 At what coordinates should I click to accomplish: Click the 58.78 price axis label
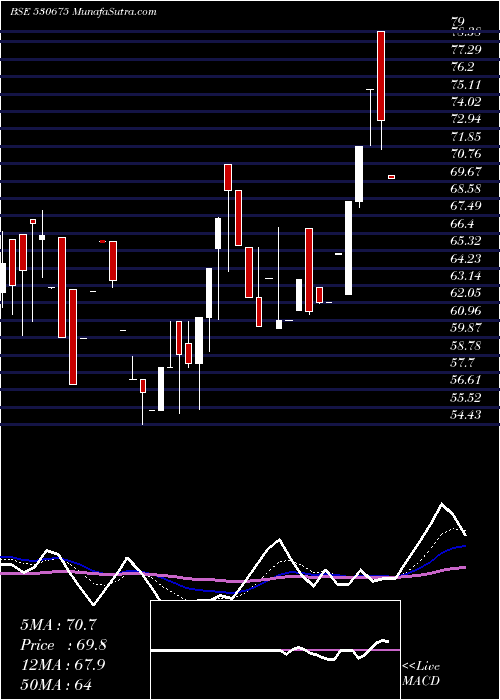click(466, 346)
